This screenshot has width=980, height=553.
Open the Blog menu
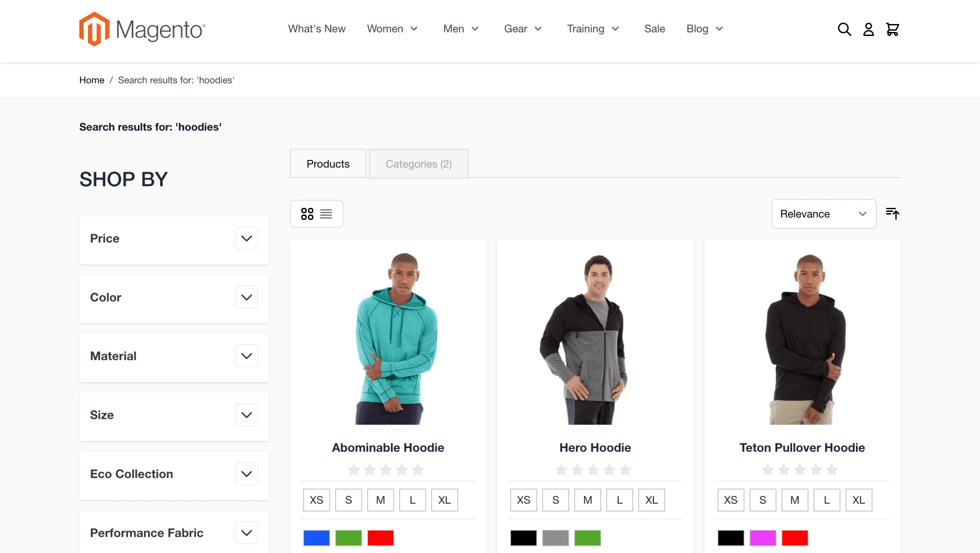[x=705, y=29]
